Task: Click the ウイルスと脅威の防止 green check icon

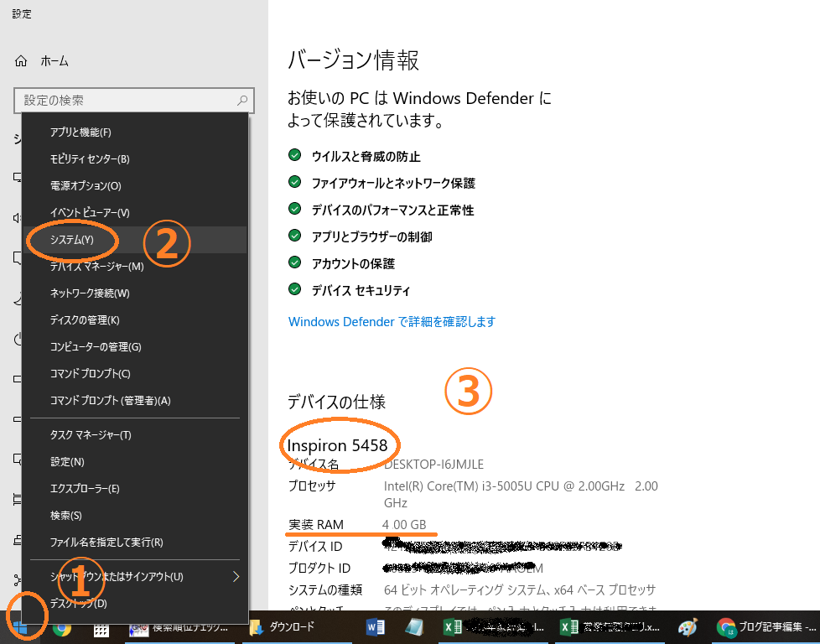Action: click(x=295, y=155)
